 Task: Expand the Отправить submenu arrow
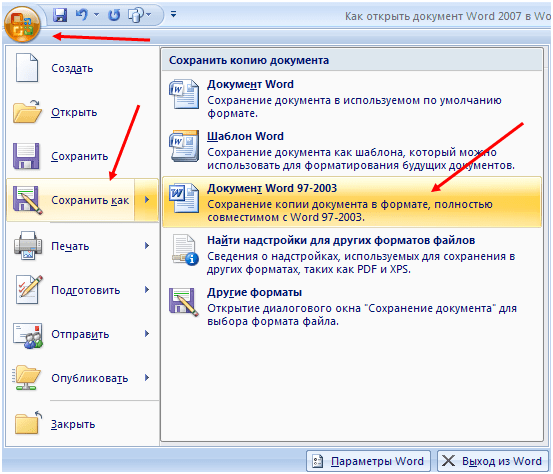point(147,334)
